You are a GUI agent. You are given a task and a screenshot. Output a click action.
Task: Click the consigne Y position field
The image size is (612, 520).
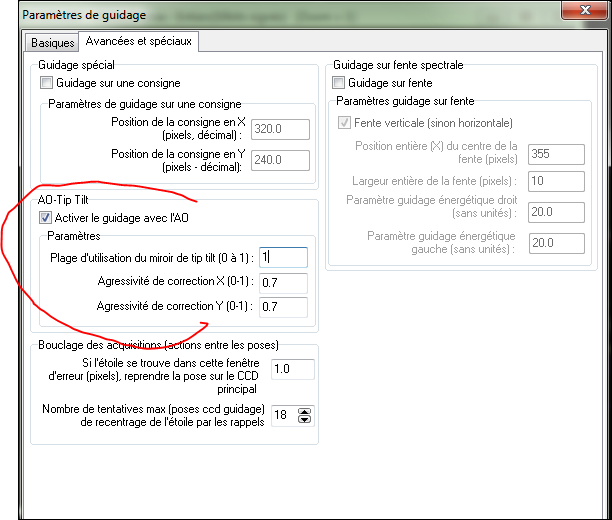tap(281, 159)
